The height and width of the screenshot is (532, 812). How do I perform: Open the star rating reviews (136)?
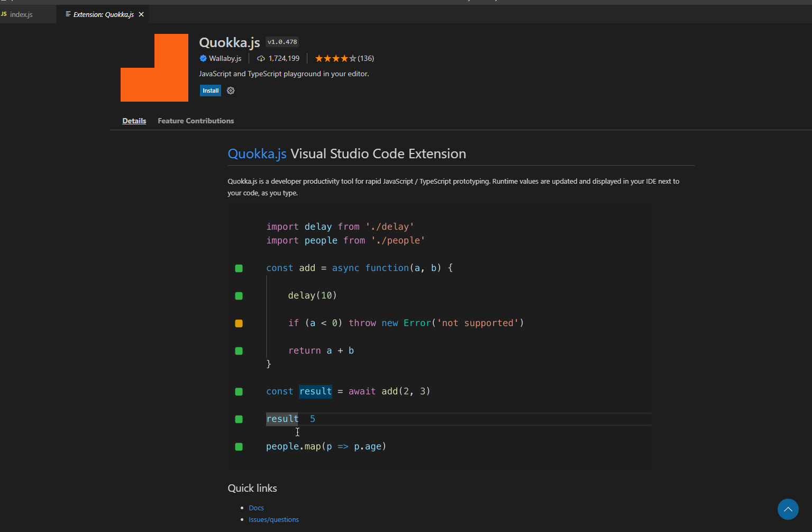pyautogui.click(x=344, y=58)
